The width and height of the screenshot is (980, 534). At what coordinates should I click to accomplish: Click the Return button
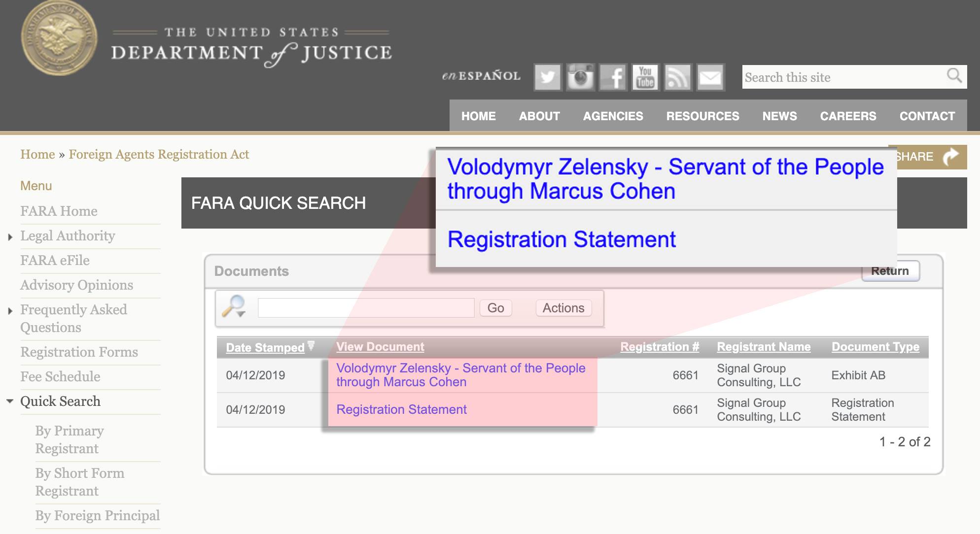pyautogui.click(x=890, y=271)
